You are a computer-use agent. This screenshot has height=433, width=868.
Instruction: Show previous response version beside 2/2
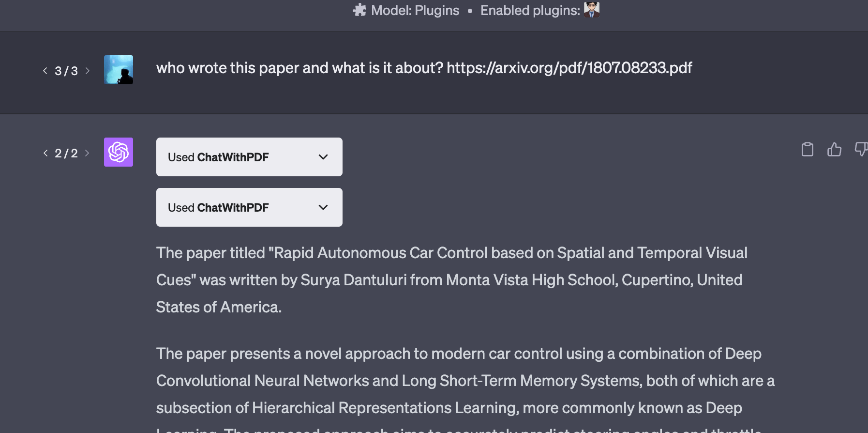[45, 153]
